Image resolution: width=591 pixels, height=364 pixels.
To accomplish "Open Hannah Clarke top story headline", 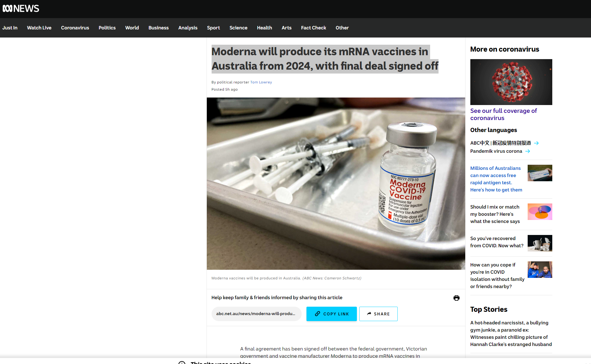I will point(511,333).
